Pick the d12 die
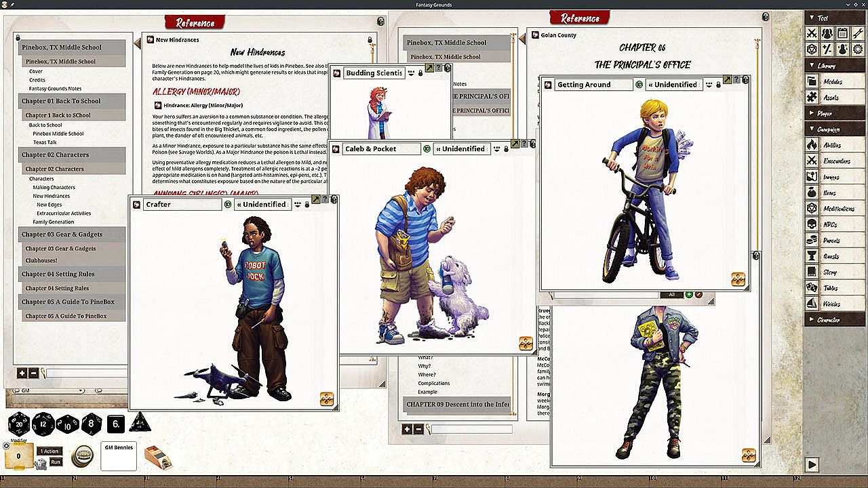This screenshot has width=868, height=488. [x=43, y=424]
